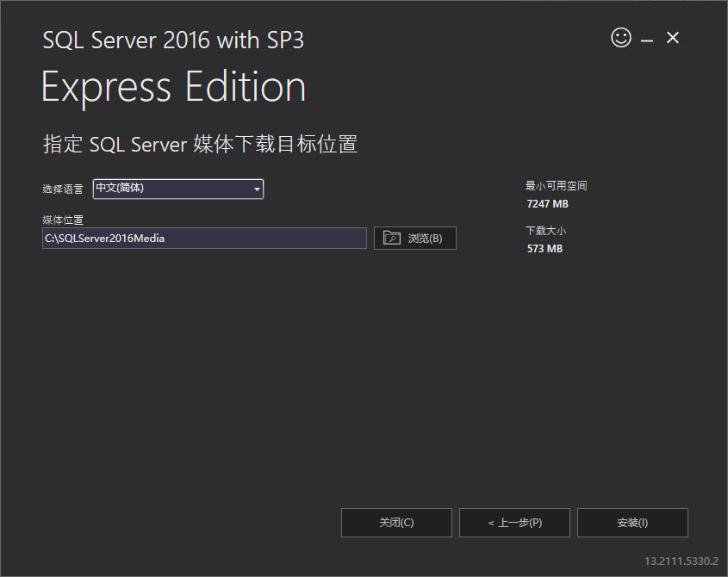This screenshot has height=577, width=728.
Task: Close the installer with the X icon
Action: 673,38
